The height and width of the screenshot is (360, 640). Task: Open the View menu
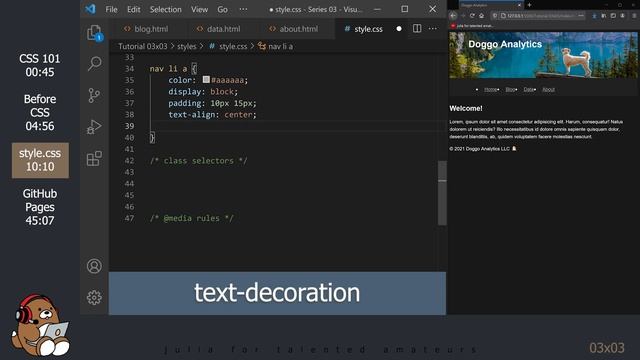[199, 9]
